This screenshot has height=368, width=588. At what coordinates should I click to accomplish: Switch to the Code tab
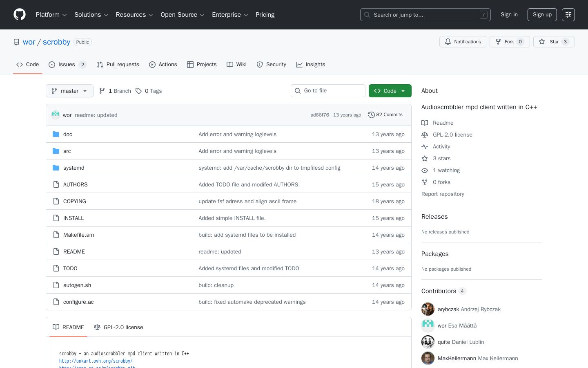pyautogui.click(x=27, y=65)
